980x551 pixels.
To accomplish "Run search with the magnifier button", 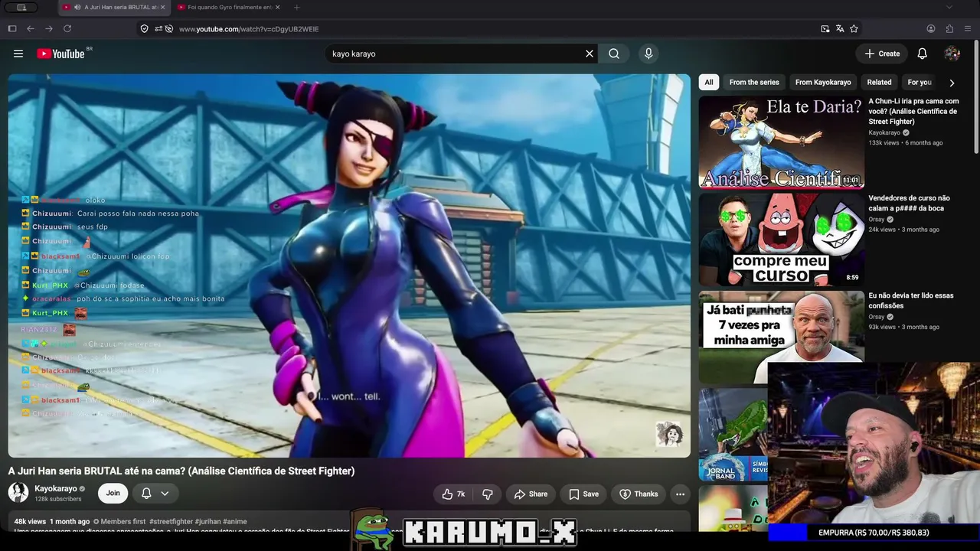I will click(614, 54).
